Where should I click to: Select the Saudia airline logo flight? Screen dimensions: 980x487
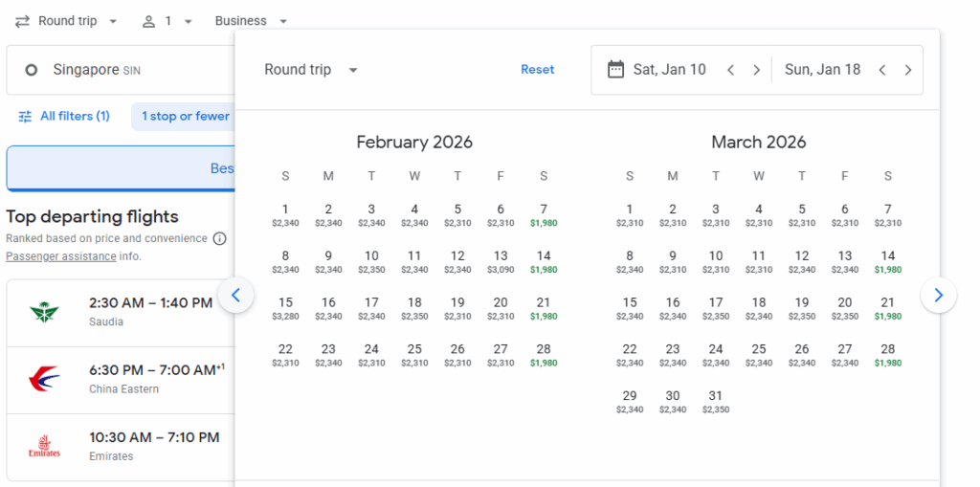pos(45,312)
